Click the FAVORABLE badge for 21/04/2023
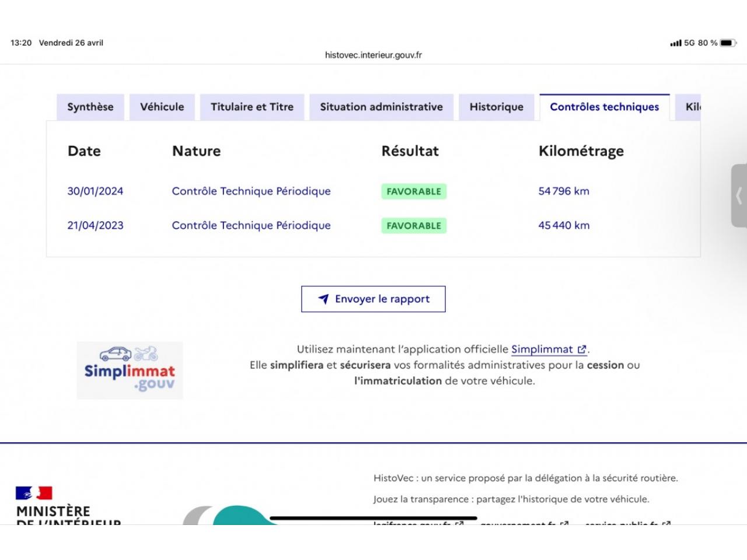 [x=414, y=226]
